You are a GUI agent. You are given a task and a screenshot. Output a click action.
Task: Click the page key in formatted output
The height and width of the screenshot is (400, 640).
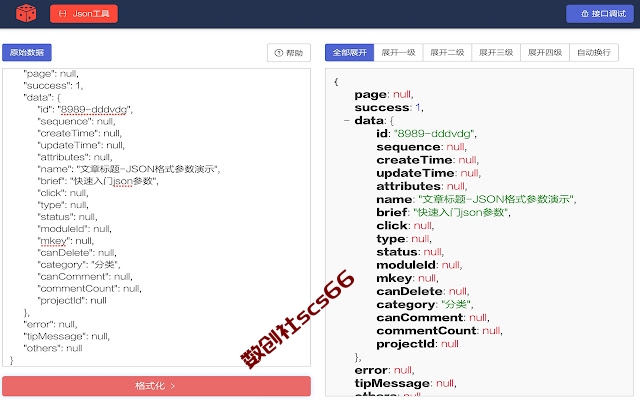tap(371, 95)
